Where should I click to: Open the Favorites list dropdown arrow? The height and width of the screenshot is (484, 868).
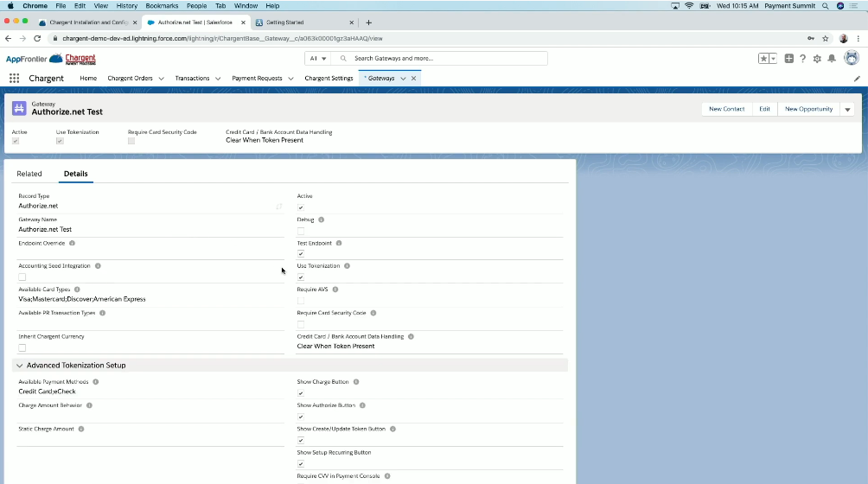[774, 59]
